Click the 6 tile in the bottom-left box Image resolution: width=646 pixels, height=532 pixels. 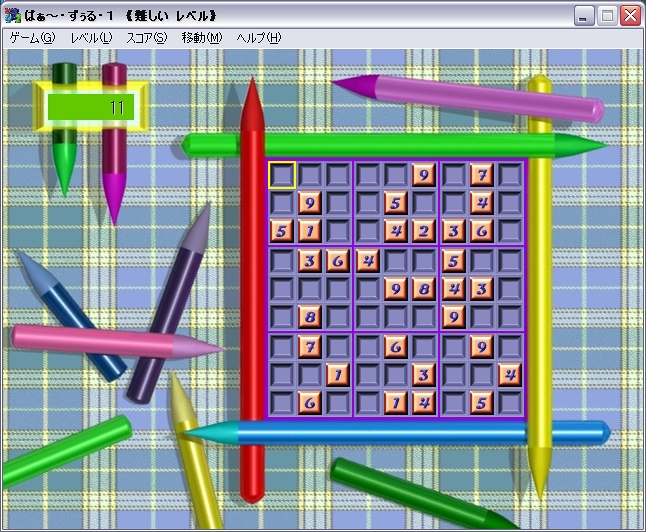tap(310, 403)
